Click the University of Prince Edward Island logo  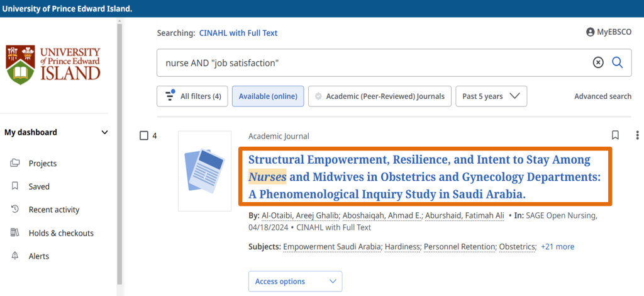pyautogui.click(x=53, y=64)
